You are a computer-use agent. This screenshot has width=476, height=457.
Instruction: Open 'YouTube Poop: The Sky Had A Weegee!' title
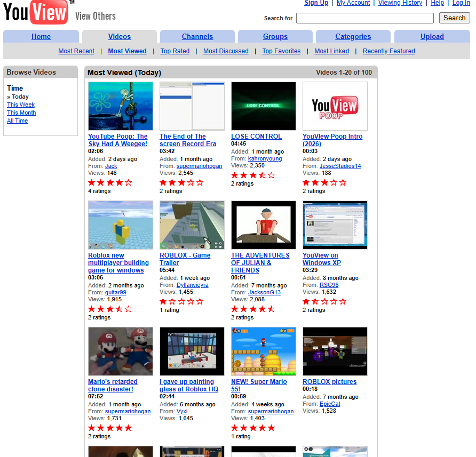point(118,140)
